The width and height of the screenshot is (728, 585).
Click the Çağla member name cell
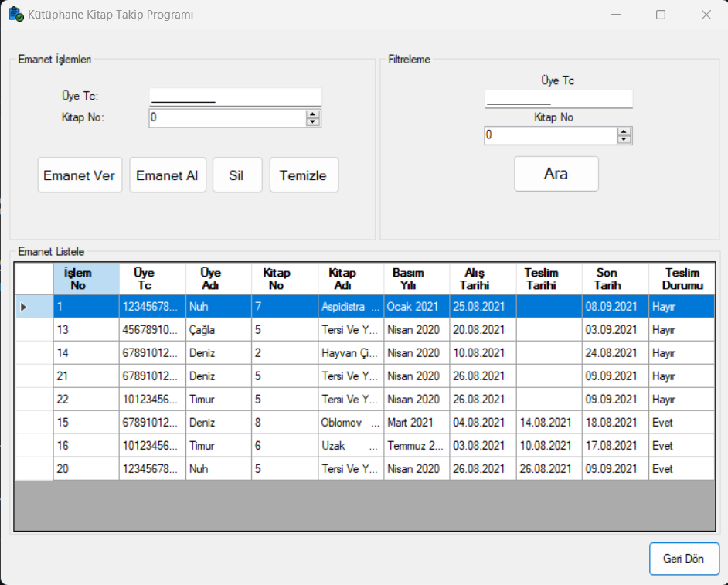click(x=219, y=330)
